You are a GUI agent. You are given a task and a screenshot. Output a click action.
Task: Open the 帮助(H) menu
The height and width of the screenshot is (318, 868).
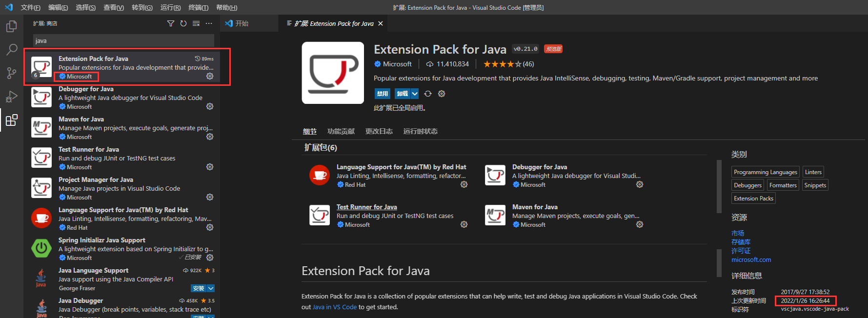coord(226,7)
